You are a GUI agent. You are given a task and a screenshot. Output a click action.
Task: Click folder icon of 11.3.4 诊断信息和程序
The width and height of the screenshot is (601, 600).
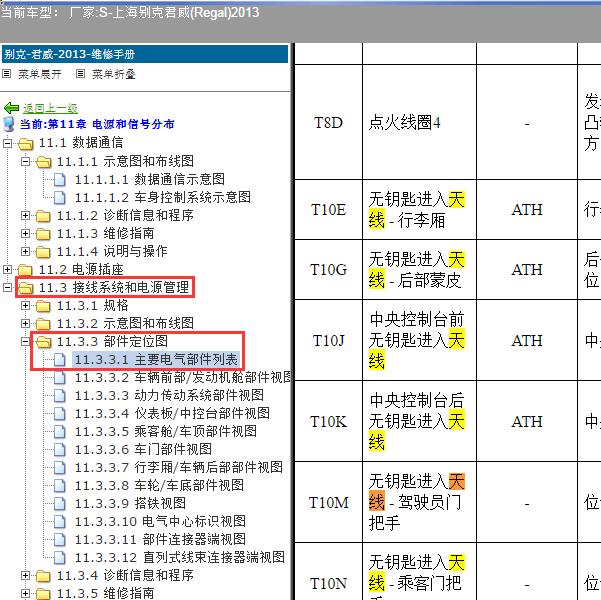tap(43, 576)
